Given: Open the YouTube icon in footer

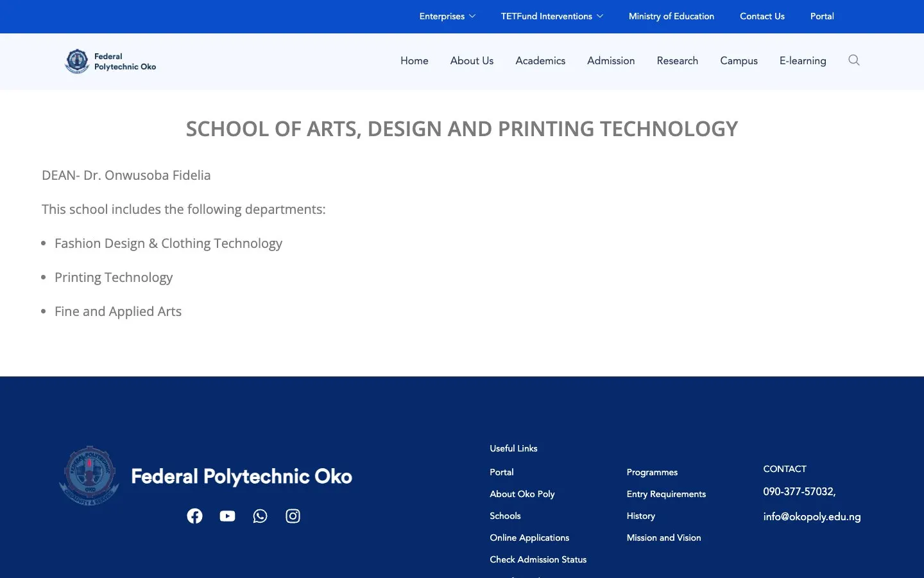Looking at the screenshot, I should 227,516.
